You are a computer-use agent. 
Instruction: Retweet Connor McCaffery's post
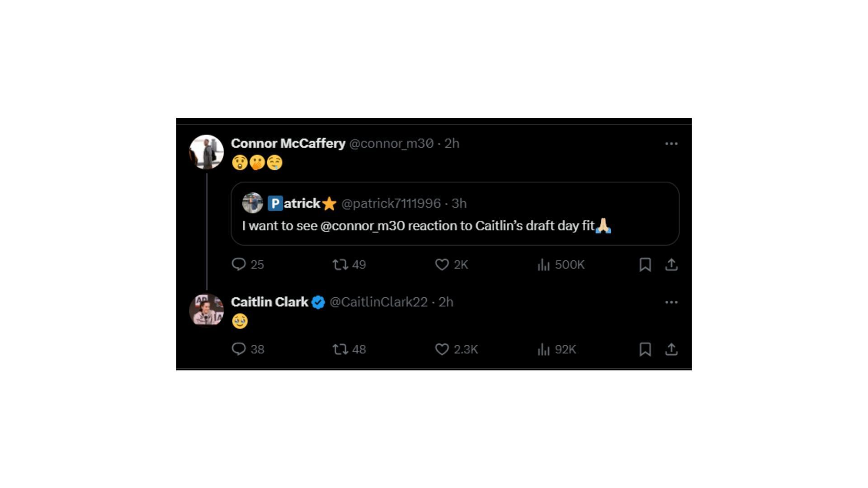[340, 264]
